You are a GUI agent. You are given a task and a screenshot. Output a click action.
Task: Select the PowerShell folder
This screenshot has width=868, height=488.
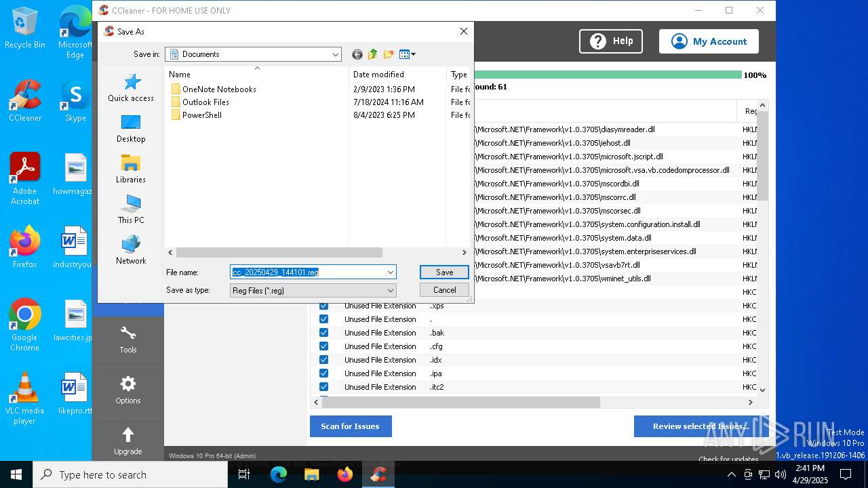point(196,115)
